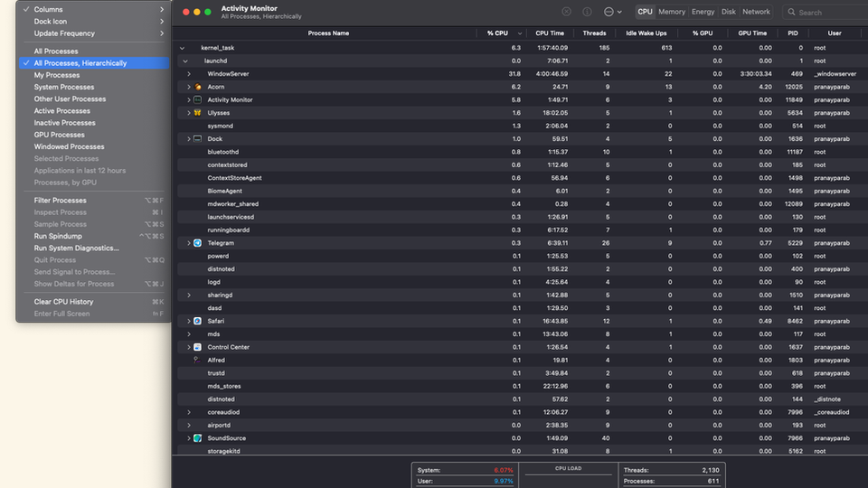Switch to the Memory tab
868x488 pixels.
672,12
